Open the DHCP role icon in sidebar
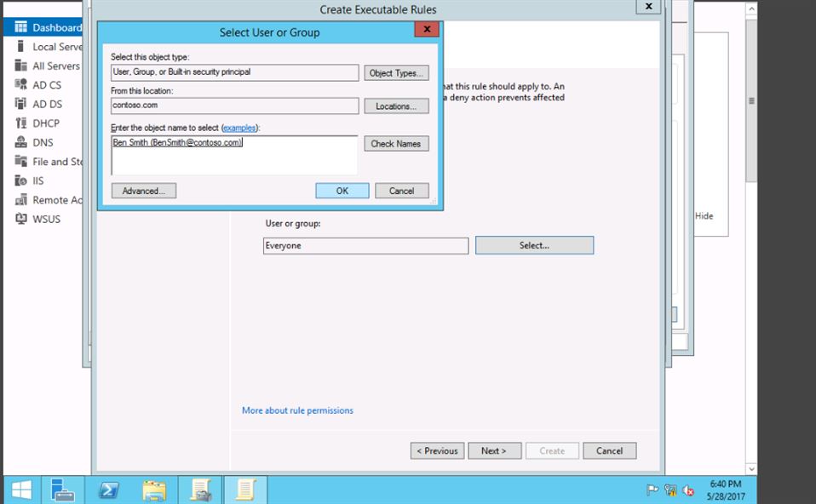This screenshot has height=504, width=816. pyautogui.click(x=20, y=123)
